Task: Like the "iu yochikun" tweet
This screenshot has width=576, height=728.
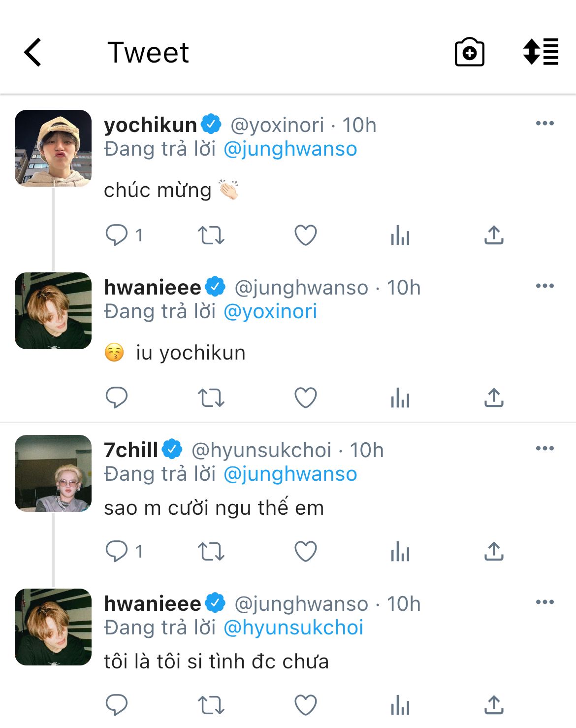Action: 306,397
